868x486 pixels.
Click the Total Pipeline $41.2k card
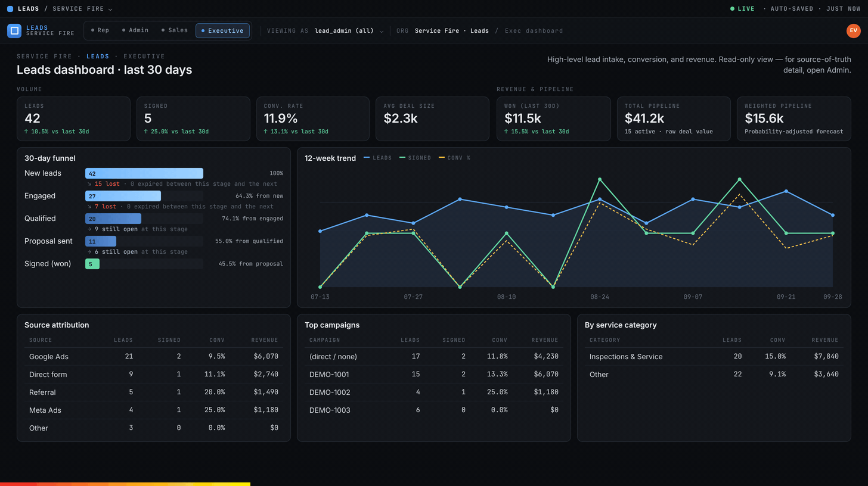[x=673, y=119]
